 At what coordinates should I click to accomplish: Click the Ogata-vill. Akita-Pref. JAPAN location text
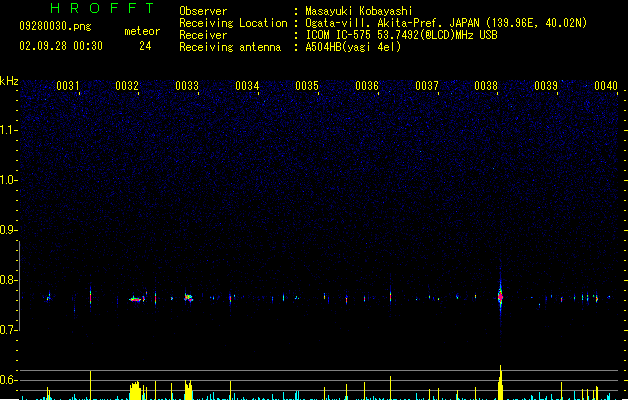[x=446, y=23]
